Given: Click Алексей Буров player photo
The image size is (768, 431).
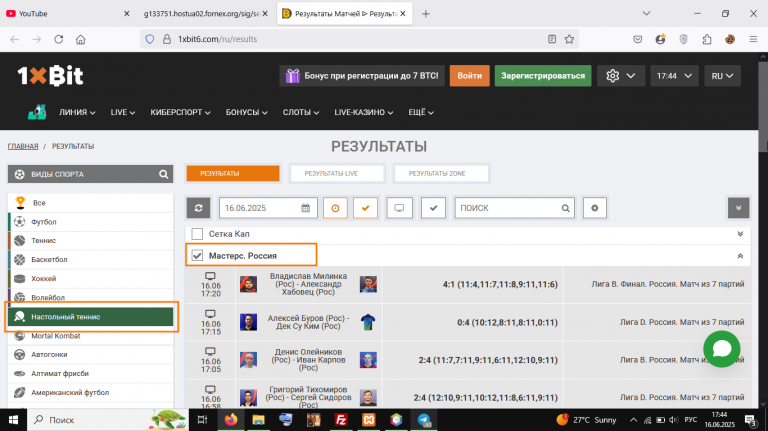Looking at the screenshot, I should [248, 322].
